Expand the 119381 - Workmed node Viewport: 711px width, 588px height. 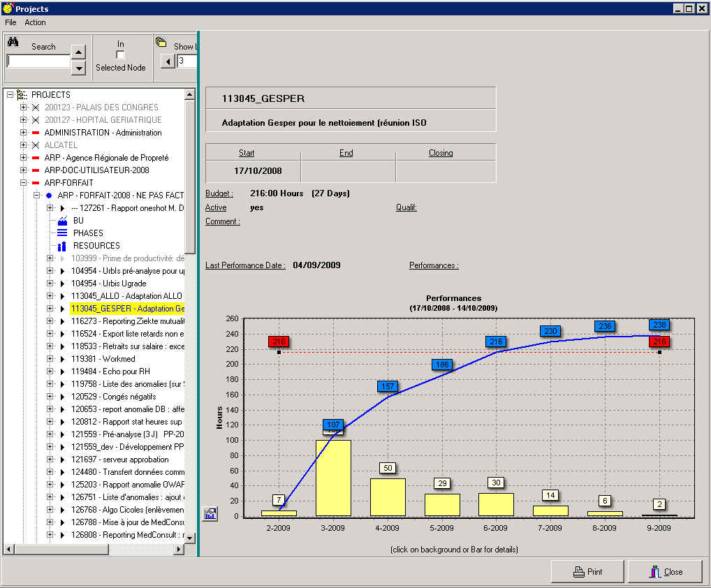(x=50, y=359)
